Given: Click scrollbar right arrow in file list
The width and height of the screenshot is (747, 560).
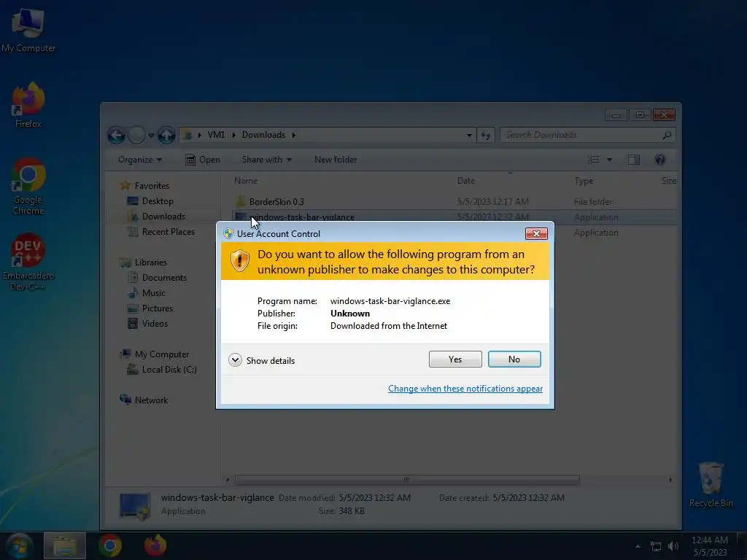Looking at the screenshot, I should [670, 480].
